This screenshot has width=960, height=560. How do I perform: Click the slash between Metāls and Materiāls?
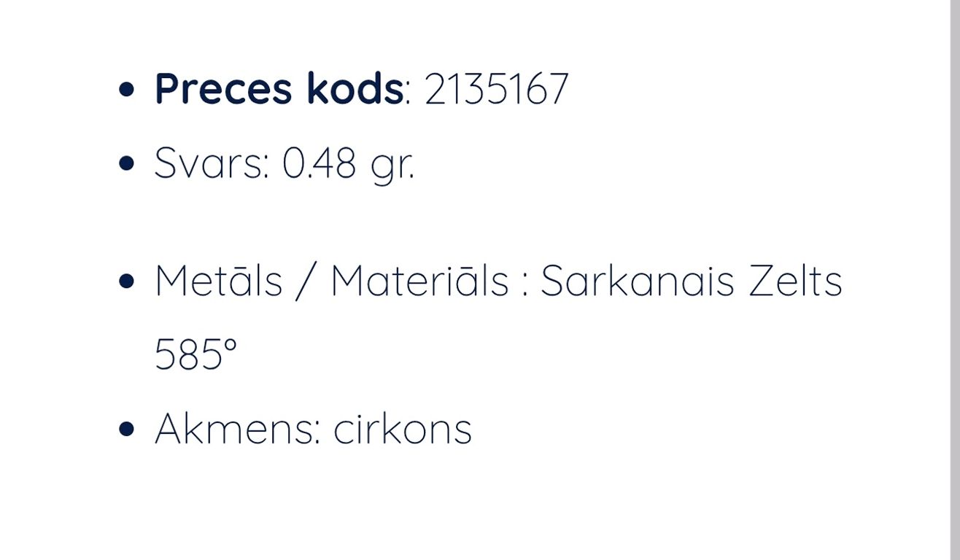(x=306, y=281)
